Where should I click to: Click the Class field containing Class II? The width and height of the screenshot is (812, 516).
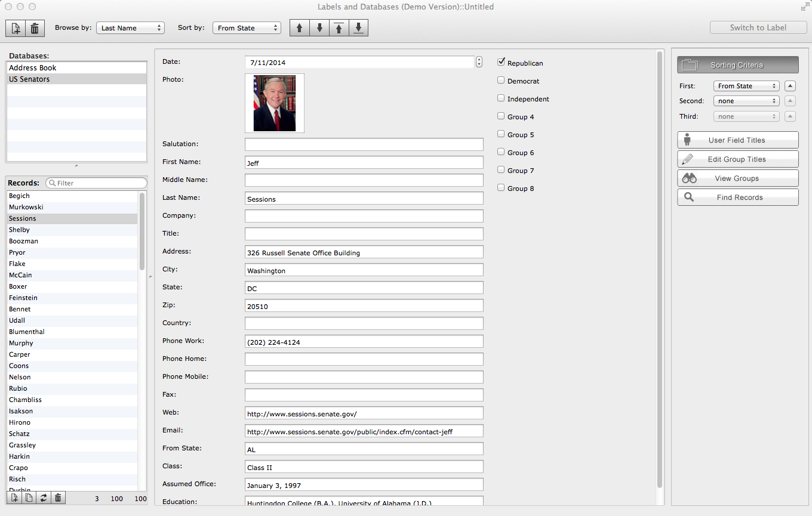tap(364, 466)
